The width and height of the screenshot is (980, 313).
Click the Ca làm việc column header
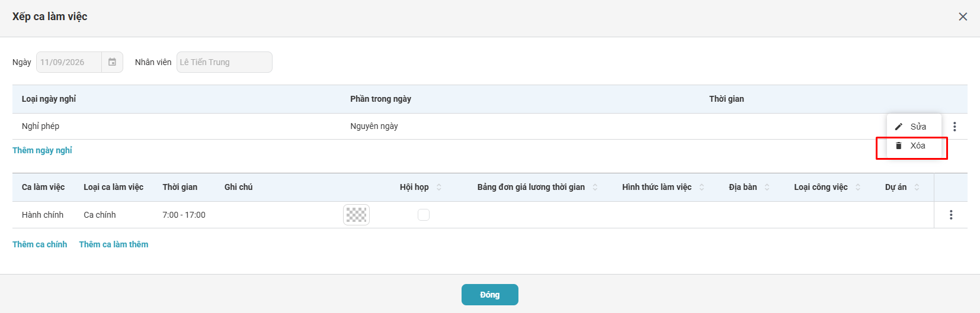tap(43, 187)
